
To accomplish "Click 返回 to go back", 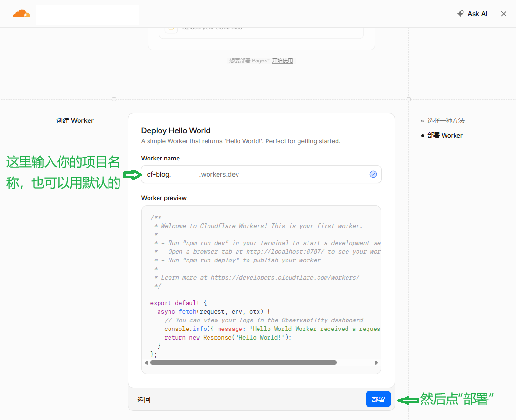I will [x=144, y=400].
